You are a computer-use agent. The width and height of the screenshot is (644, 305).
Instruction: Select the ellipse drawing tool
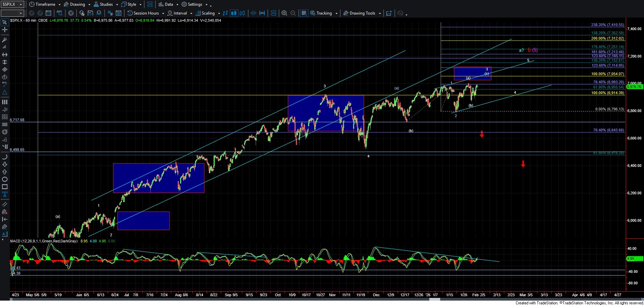coord(5,179)
